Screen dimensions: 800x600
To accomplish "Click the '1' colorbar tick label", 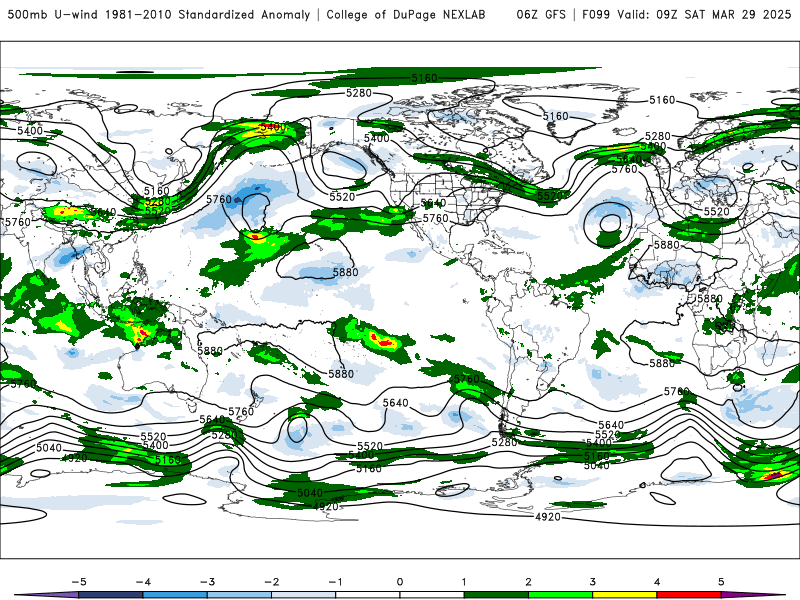I will [x=464, y=582].
